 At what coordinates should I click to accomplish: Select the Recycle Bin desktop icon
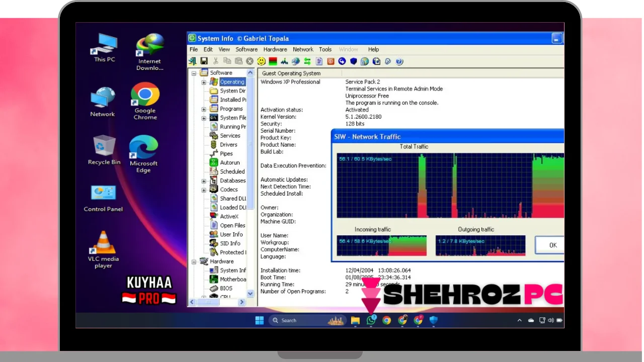[104, 150]
